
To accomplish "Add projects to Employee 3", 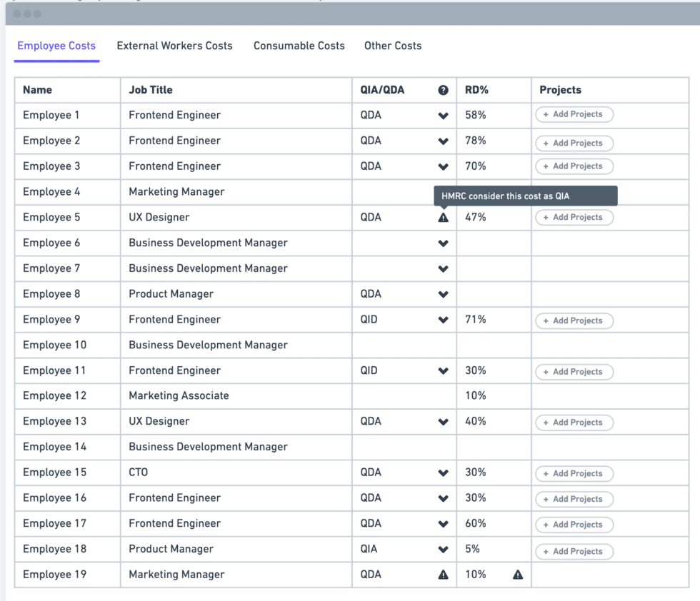I will (574, 166).
